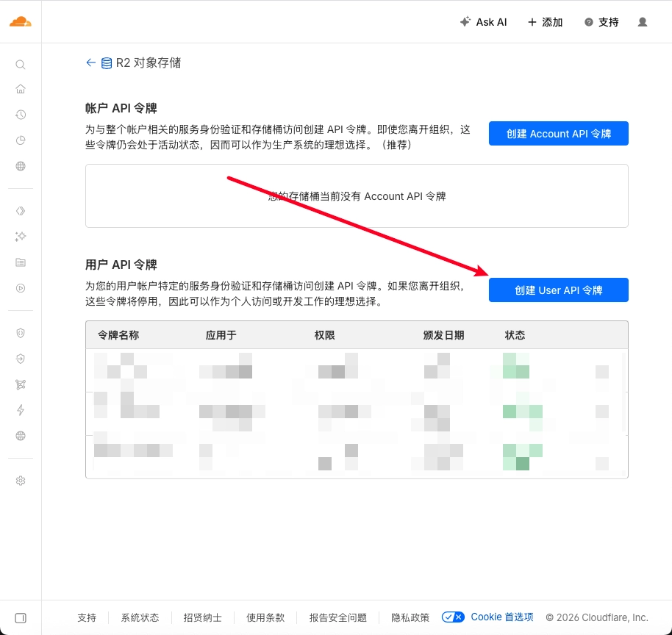Viewport: 672px width, 635px height.
Task: Expand the 添加 menu in header
Action: (545, 22)
